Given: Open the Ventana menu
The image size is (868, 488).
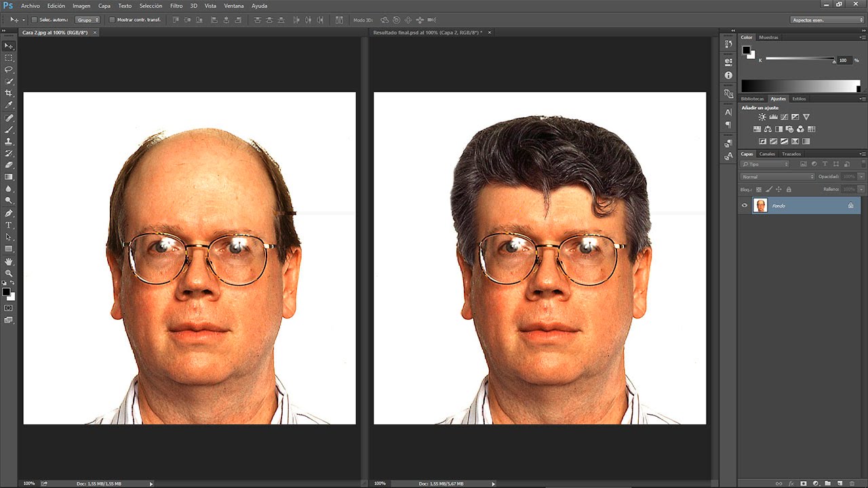Looking at the screenshot, I should (234, 5).
